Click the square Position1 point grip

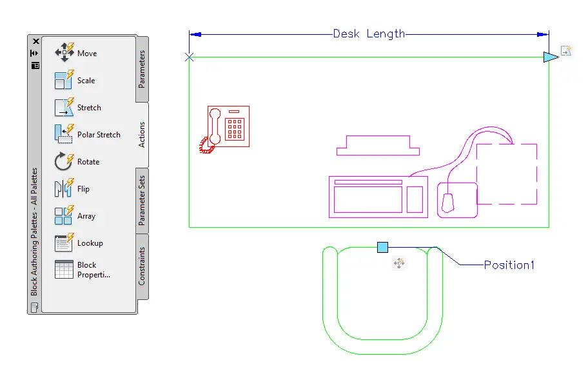coord(382,247)
